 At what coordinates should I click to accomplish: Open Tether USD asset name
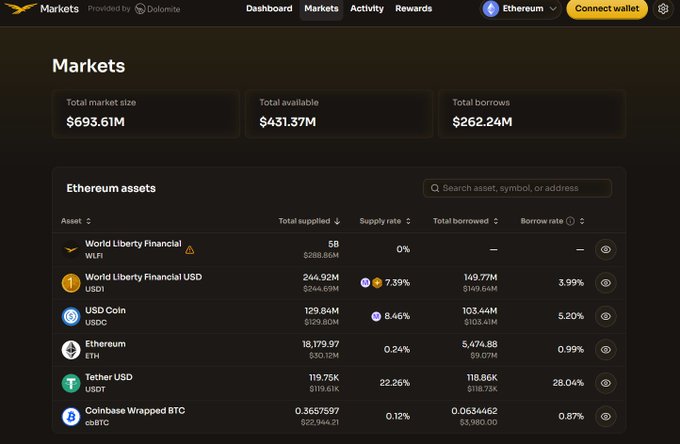[108, 377]
